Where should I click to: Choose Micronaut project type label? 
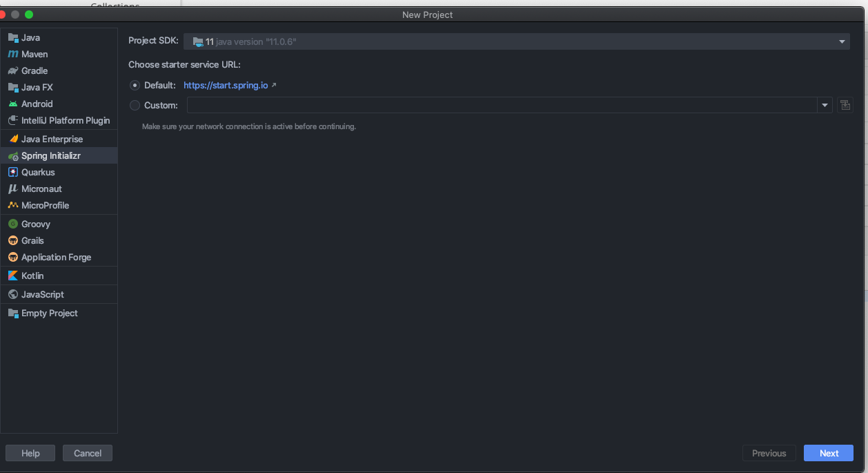[41, 189]
